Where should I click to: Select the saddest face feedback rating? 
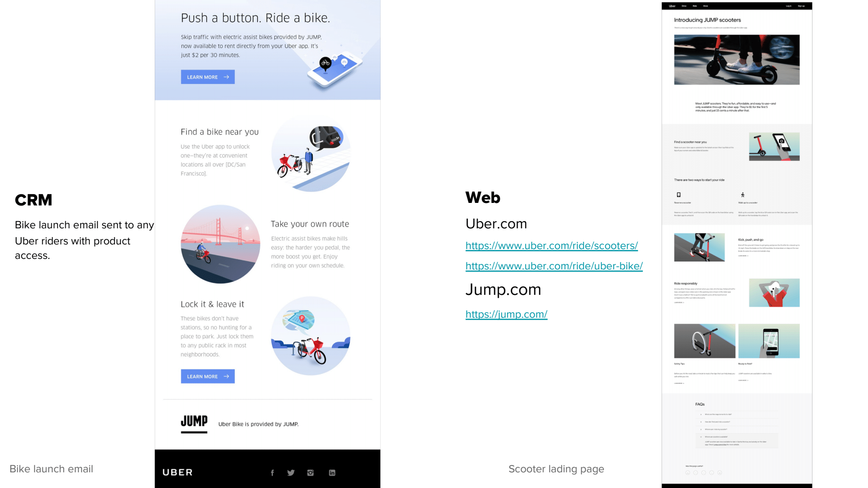pyautogui.click(x=688, y=473)
